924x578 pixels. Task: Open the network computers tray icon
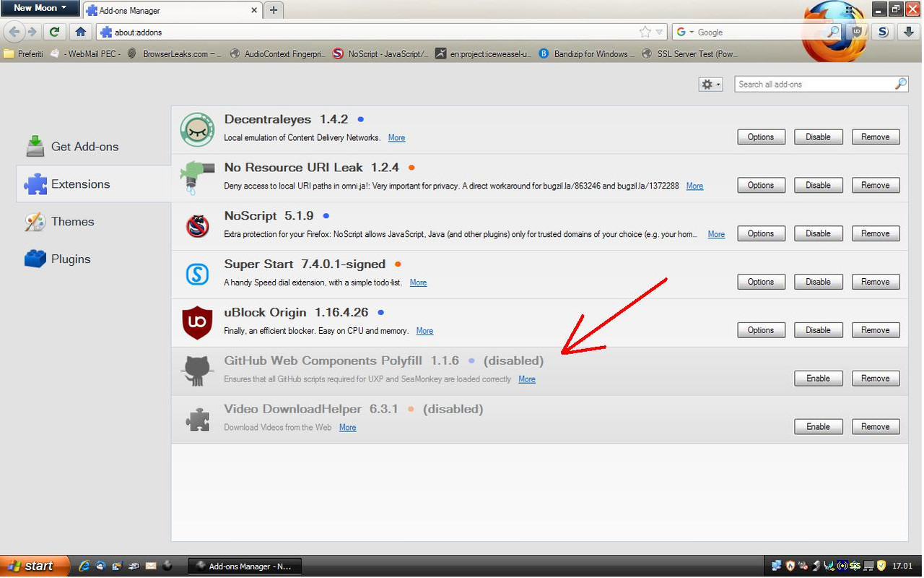coord(776,566)
